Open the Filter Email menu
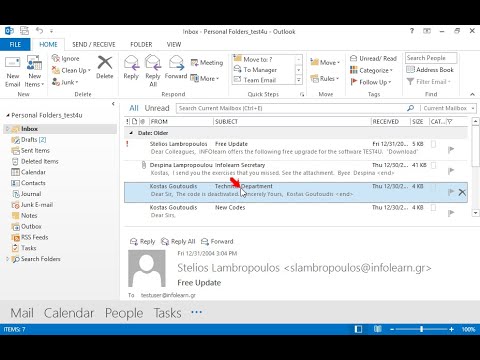Screen dimensions: 480x360 click(x=429, y=82)
